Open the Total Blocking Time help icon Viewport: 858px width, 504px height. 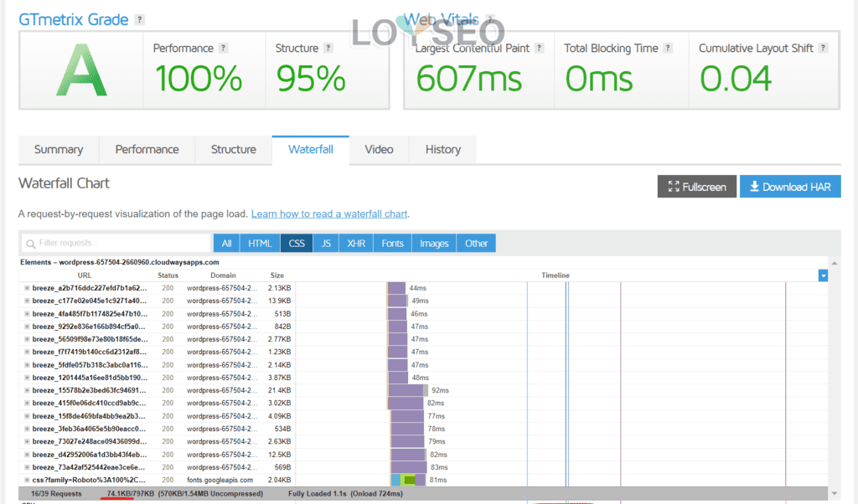pos(668,48)
